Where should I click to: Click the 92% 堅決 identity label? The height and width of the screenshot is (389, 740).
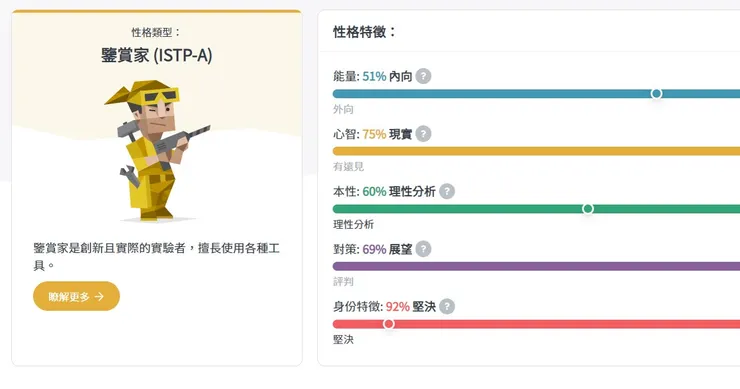tap(411, 306)
